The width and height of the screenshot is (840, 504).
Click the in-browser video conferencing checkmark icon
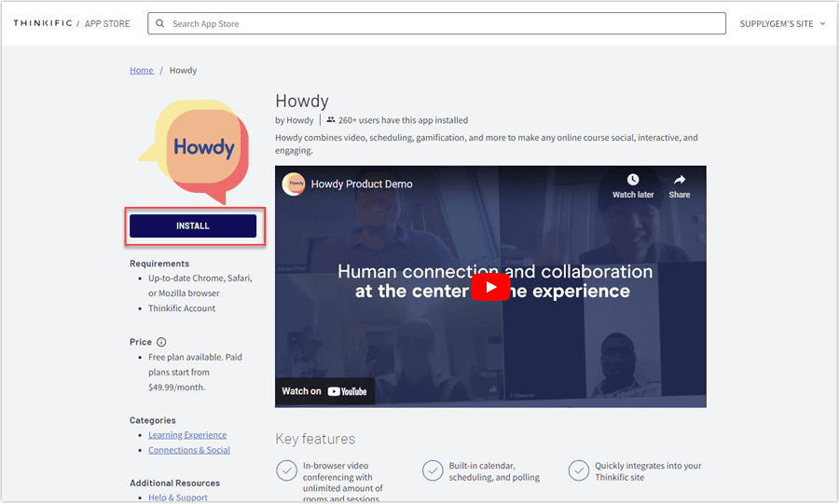(x=286, y=470)
